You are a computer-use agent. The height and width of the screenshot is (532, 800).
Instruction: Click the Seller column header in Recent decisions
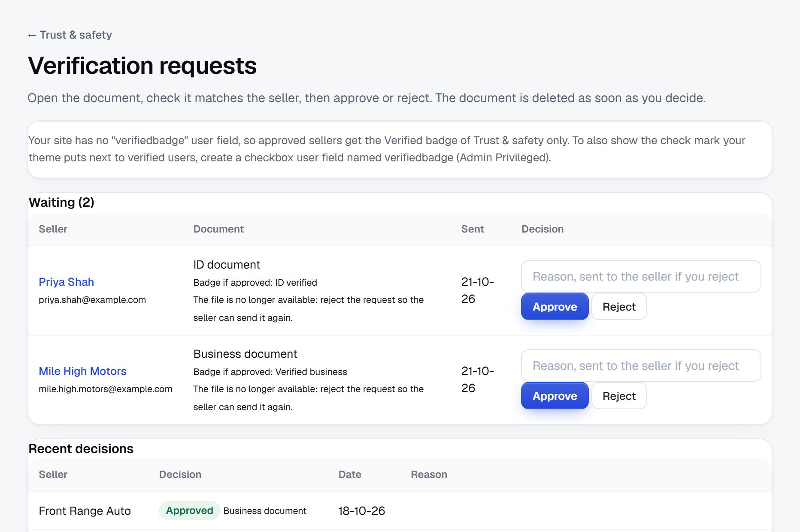[x=53, y=475]
